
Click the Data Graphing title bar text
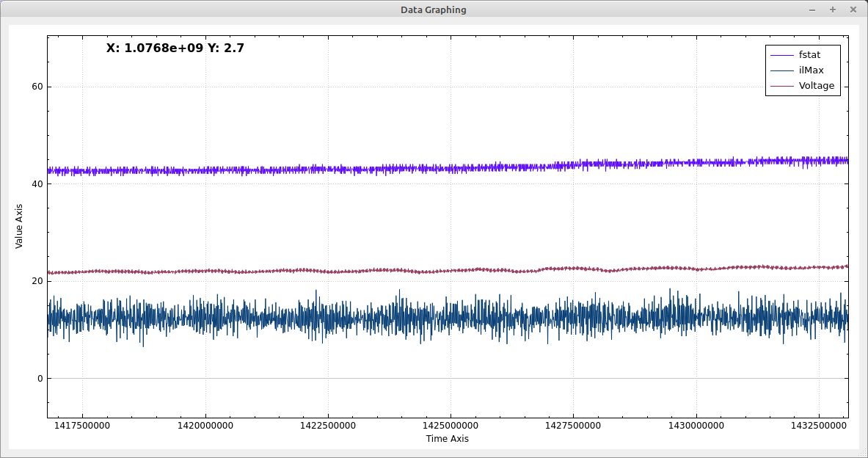[x=433, y=10]
